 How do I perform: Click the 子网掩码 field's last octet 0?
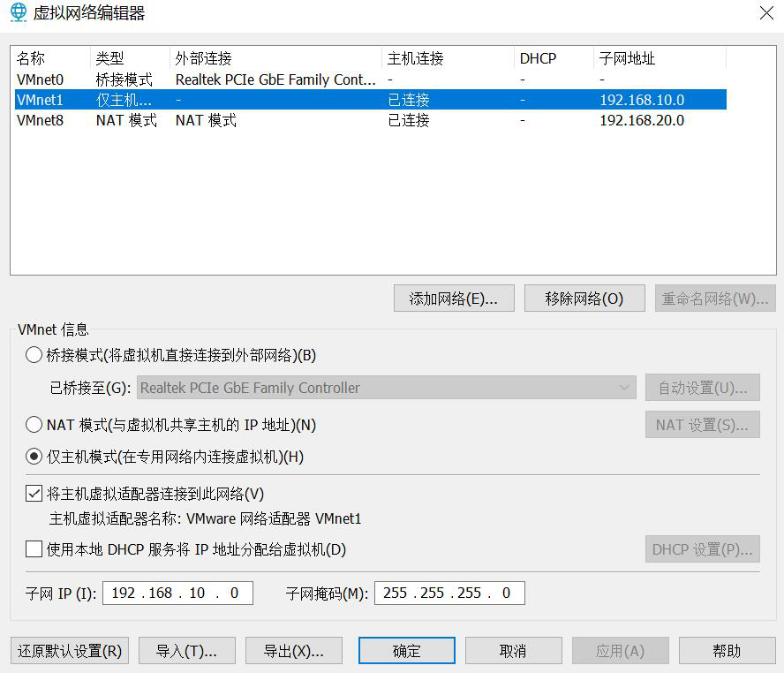[x=506, y=593]
